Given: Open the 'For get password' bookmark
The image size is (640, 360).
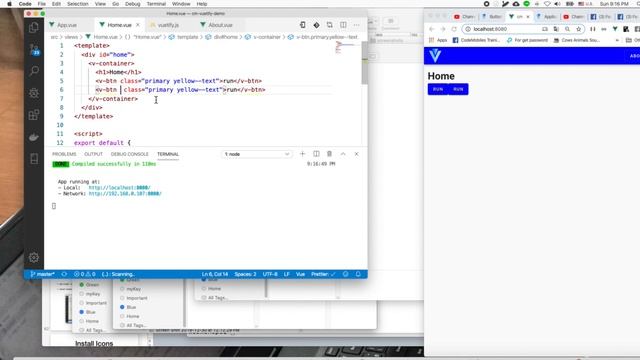Looking at the screenshot, I should tap(527, 40).
